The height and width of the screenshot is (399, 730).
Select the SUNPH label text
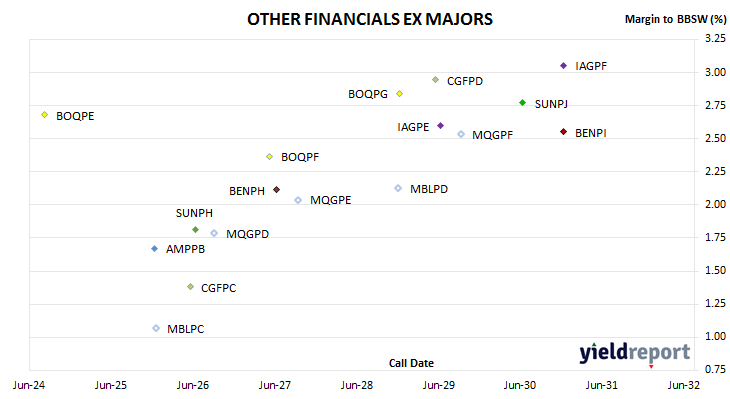[x=194, y=213]
